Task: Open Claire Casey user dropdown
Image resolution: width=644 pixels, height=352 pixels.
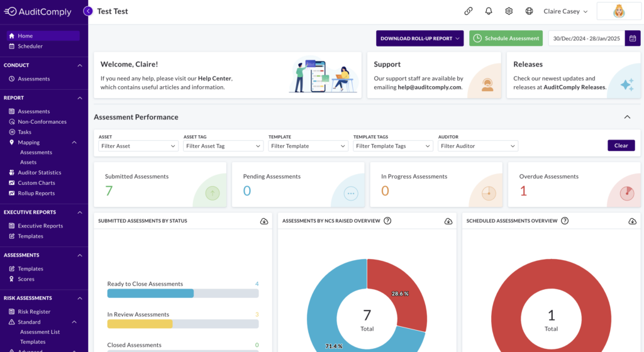Action: click(x=565, y=11)
